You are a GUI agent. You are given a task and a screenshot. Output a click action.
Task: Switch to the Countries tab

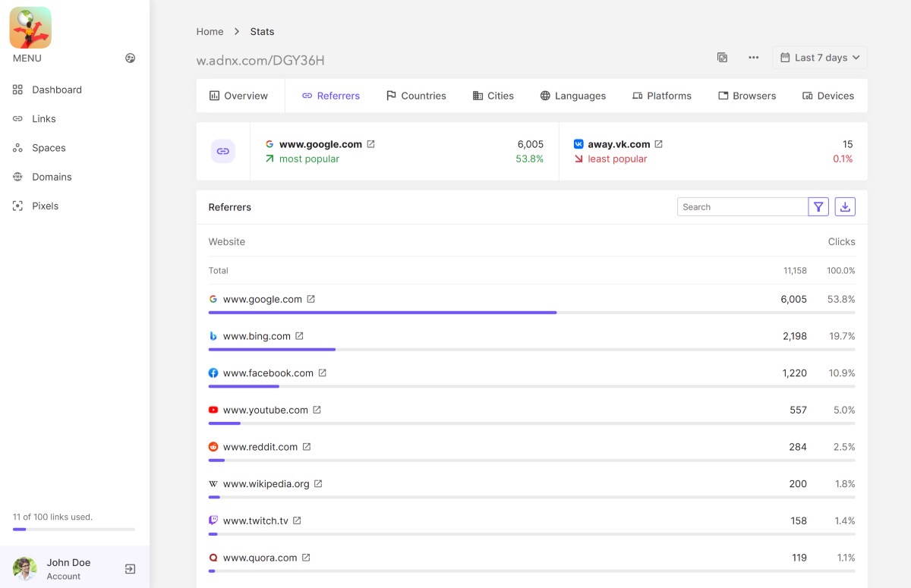(x=416, y=96)
